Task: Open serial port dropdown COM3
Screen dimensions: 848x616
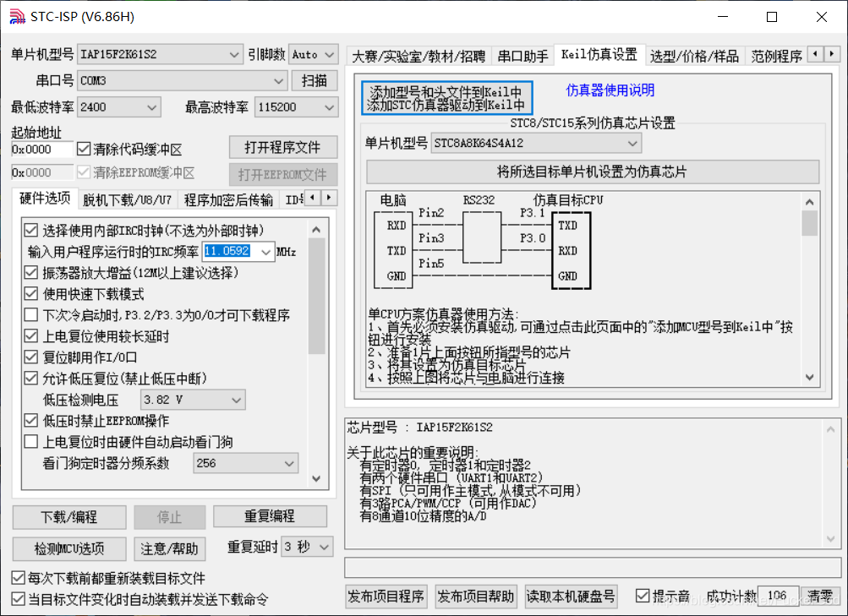Action: [182, 80]
